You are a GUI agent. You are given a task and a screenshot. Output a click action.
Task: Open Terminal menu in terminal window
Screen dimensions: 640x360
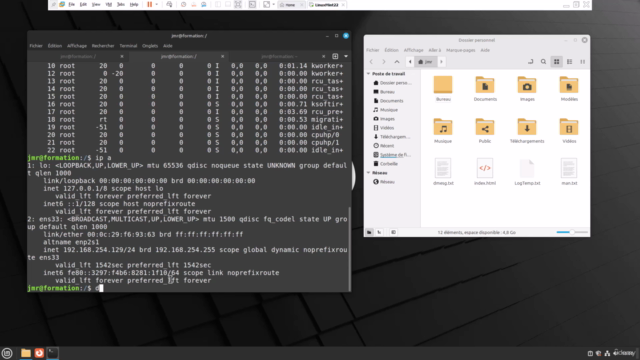tap(128, 46)
